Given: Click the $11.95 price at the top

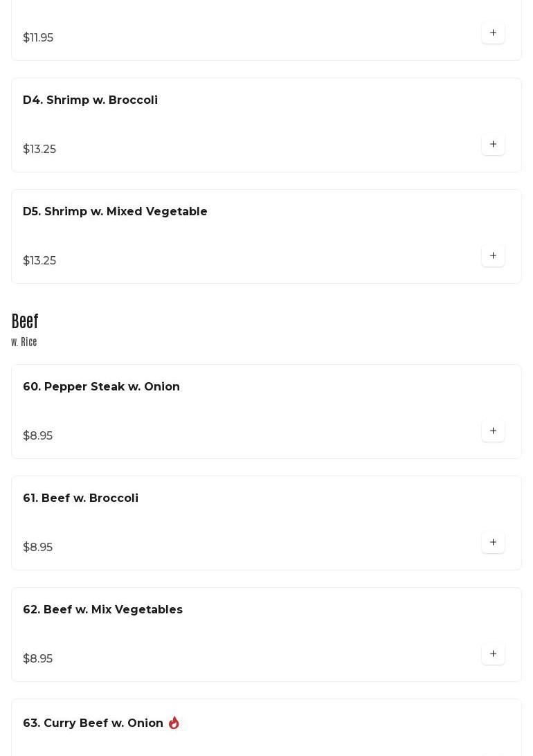Looking at the screenshot, I should pos(38,37).
